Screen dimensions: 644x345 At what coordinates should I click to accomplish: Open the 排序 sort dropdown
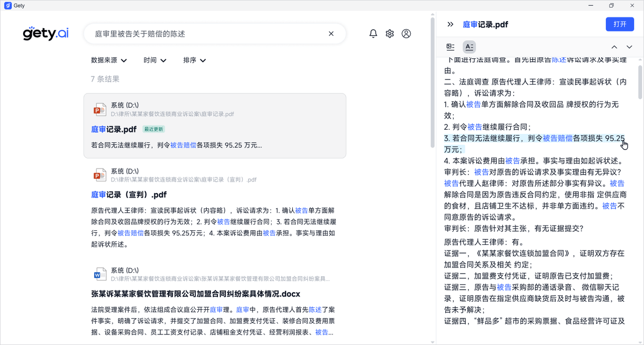click(x=194, y=60)
